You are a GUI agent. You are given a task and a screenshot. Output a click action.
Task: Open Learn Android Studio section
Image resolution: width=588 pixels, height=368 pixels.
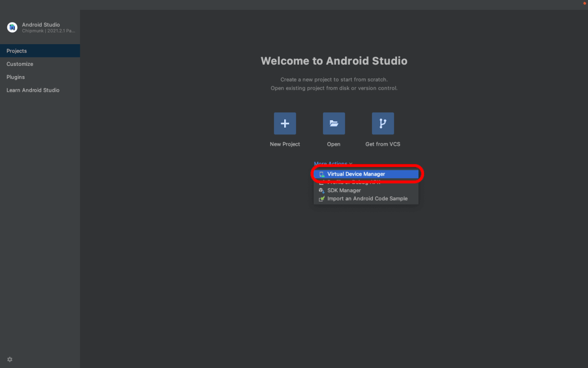pos(40,90)
